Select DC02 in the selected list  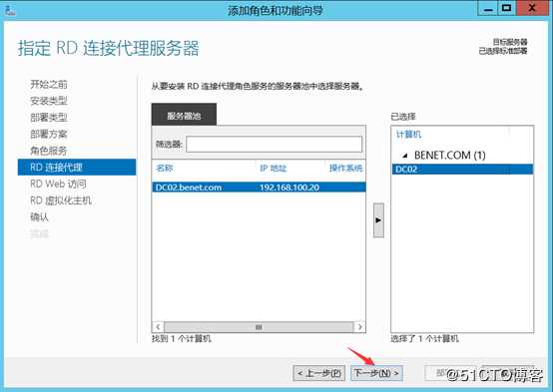pyautogui.click(x=462, y=170)
